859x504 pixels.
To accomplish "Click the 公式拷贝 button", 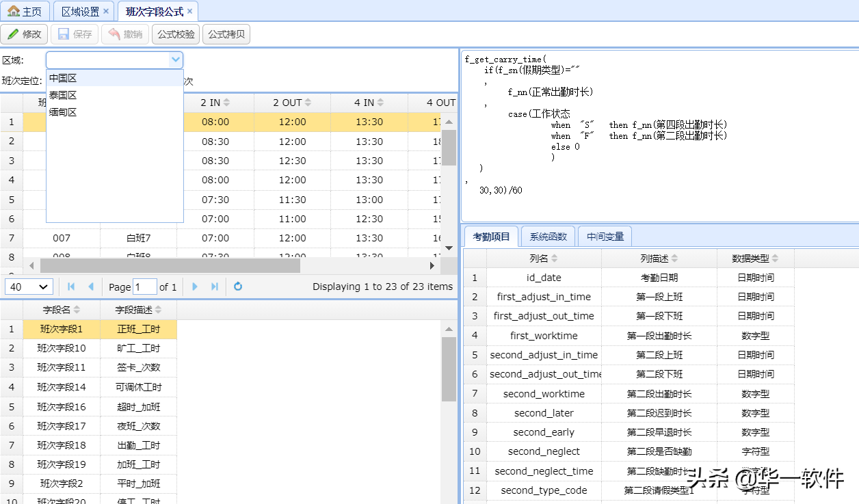I will [x=226, y=34].
